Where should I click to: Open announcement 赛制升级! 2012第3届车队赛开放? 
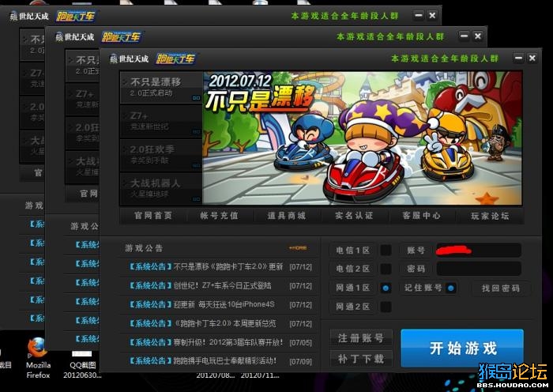click(x=228, y=342)
